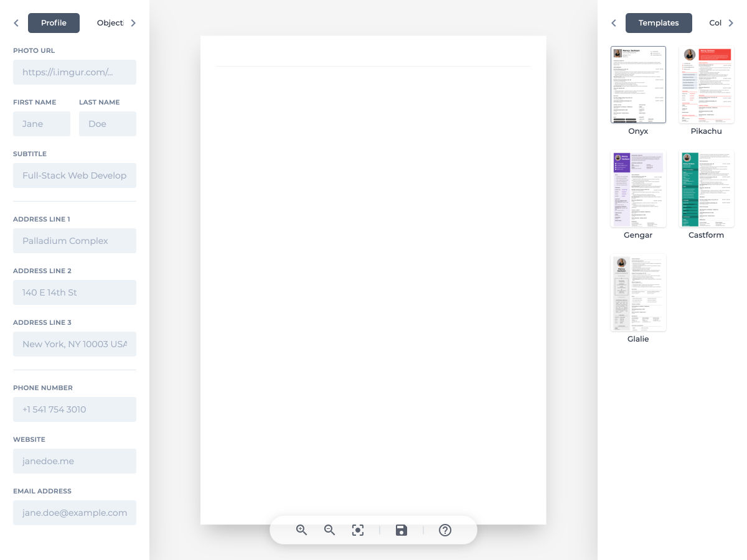Go to next tab in right panel
The height and width of the screenshot is (560, 747).
coord(731,23)
